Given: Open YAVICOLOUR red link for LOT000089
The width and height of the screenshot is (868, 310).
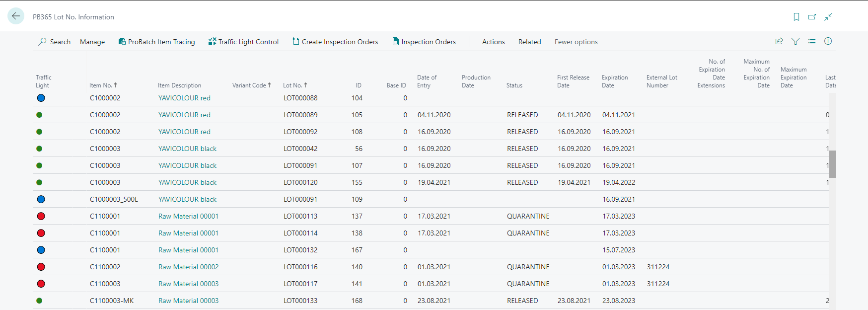Looking at the screenshot, I should pos(184,115).
